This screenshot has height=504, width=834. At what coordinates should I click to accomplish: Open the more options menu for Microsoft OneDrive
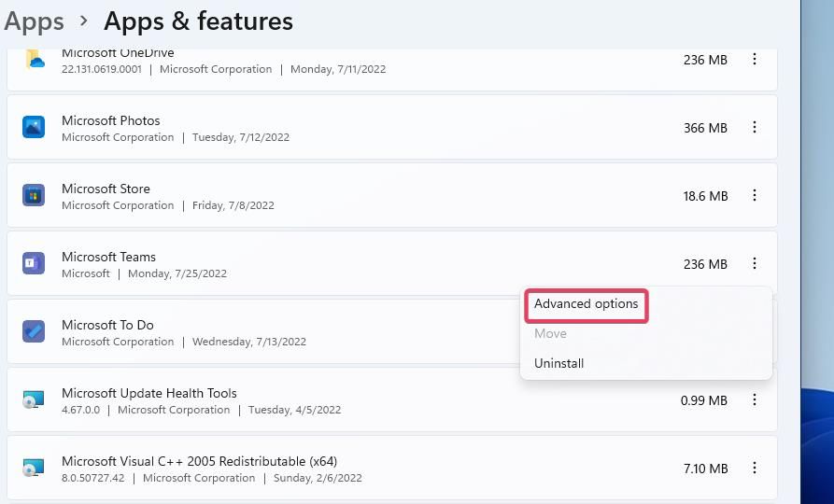[x=755, y=59]
